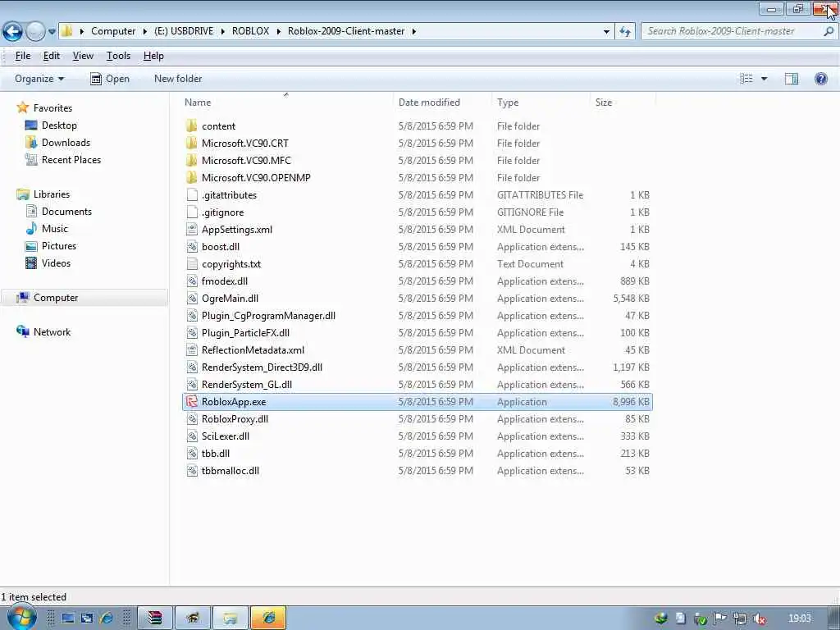This screenshot has width=840, height=630.
Task: Open the View menu
Action: coord(83,56)
